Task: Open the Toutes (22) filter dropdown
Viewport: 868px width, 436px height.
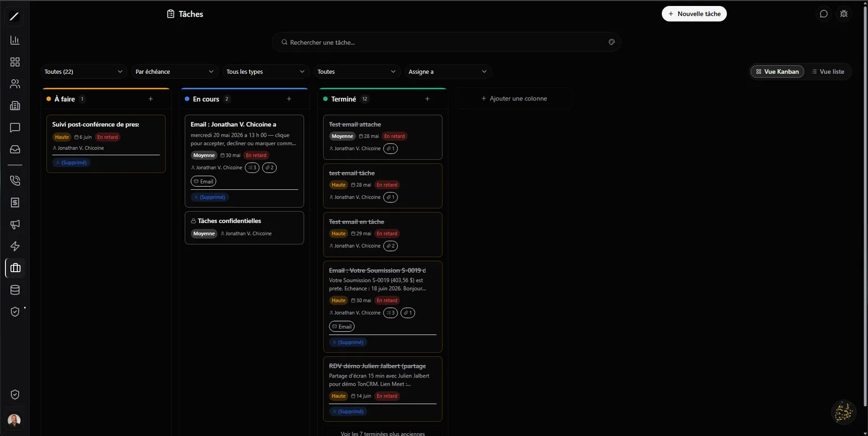Action: click(84, 72)
